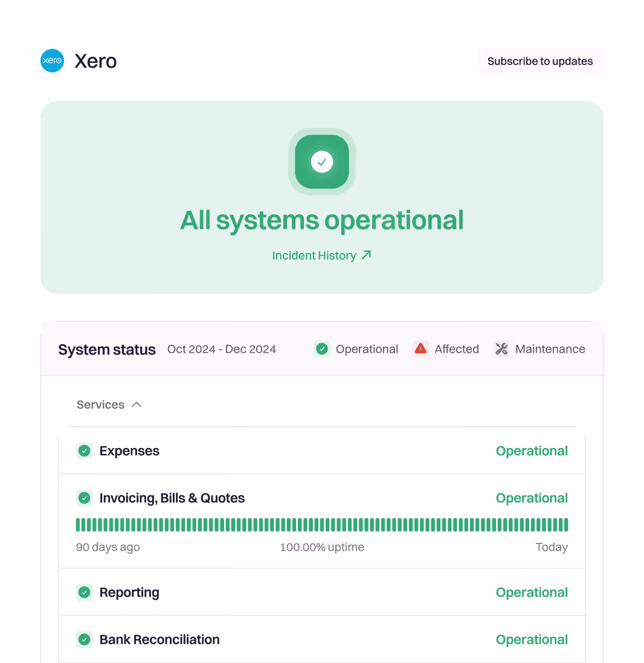
Task: Click Subscribe to updates
Action: click(x=540, y=61)
